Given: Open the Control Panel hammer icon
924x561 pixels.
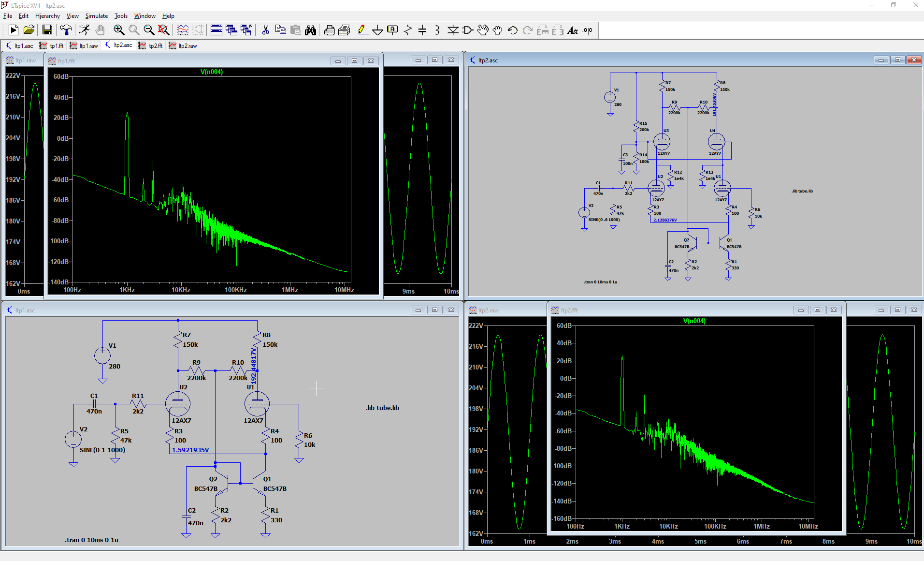Looking at the screenshot, I should pos(66,30).
